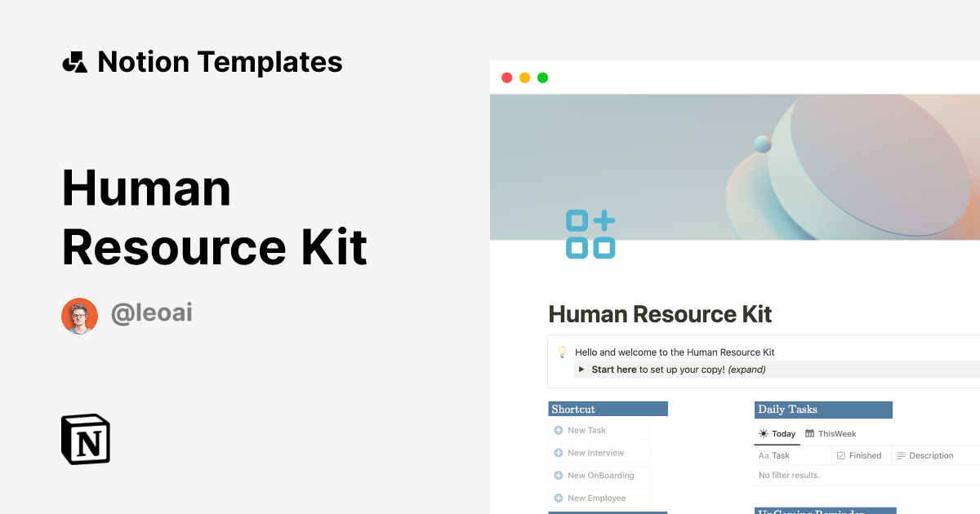Image resolution: width=980 pixels, height=514 pixels.
Task: Expand the Start here setup section
Action: pos(581,369)
